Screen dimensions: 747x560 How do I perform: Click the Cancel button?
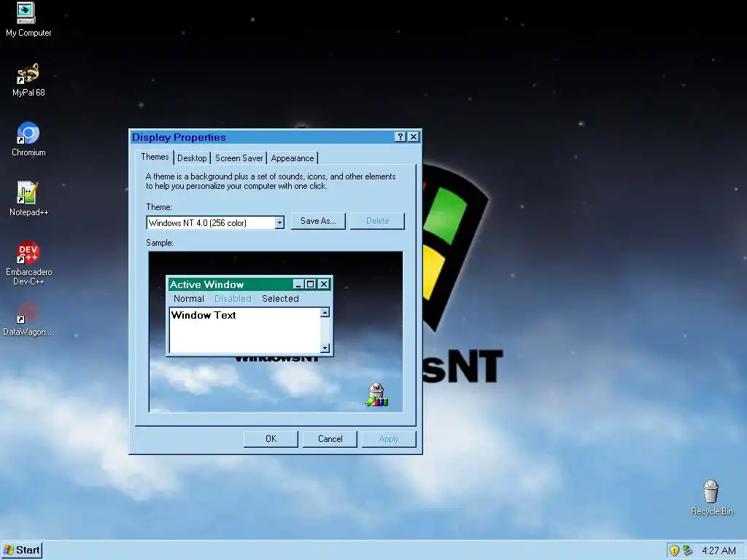tap(330, 439)
